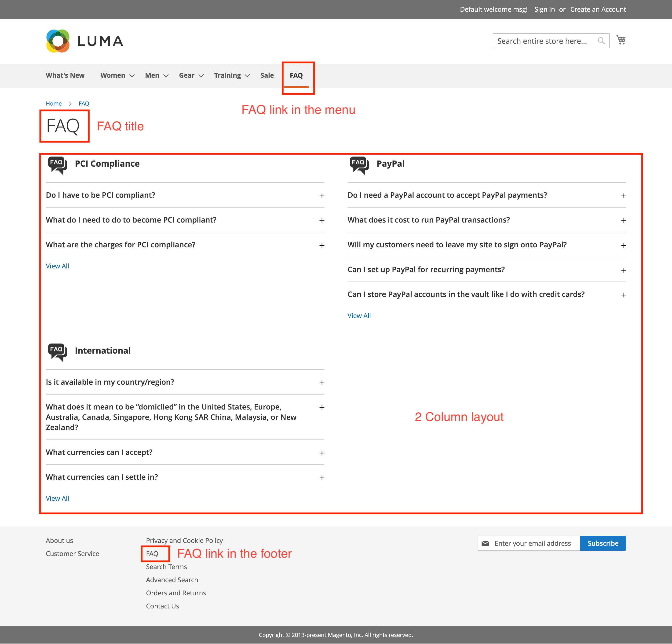Image resolution: width=672 pixels, height=644 pixels.
Task: View All under International
Action: tap(58, 499)
